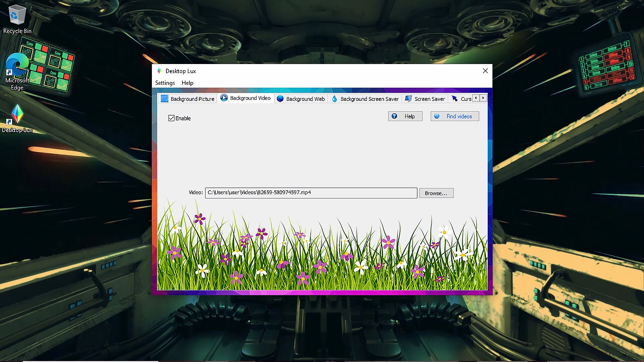Click the Screen Saver monitor icon
Screen dimensions: 644x362
coord(408,99)
